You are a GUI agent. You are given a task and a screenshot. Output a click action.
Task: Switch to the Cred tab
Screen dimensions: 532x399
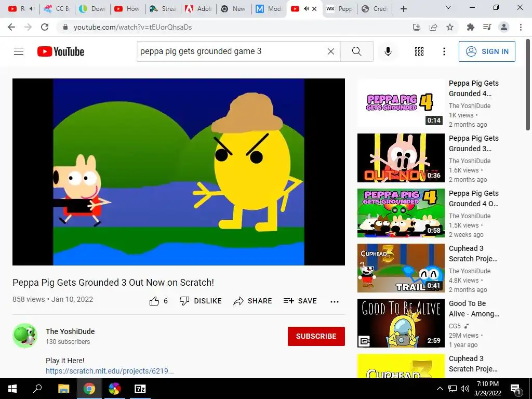(x=375, y=9)
